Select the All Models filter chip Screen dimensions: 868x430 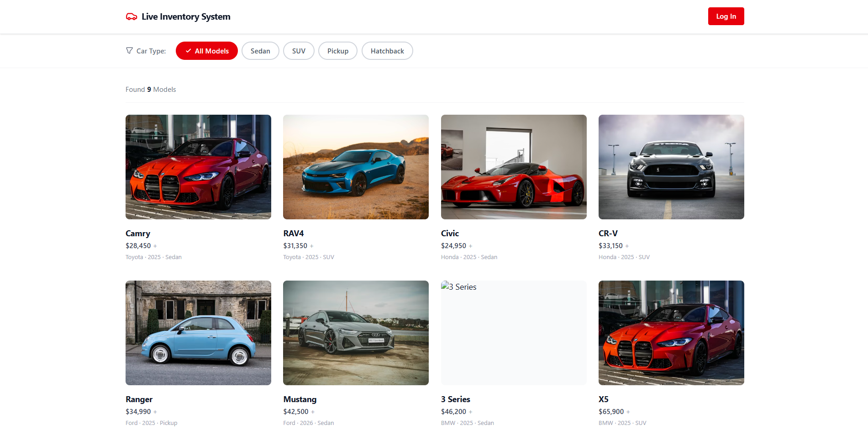(207, 51)
